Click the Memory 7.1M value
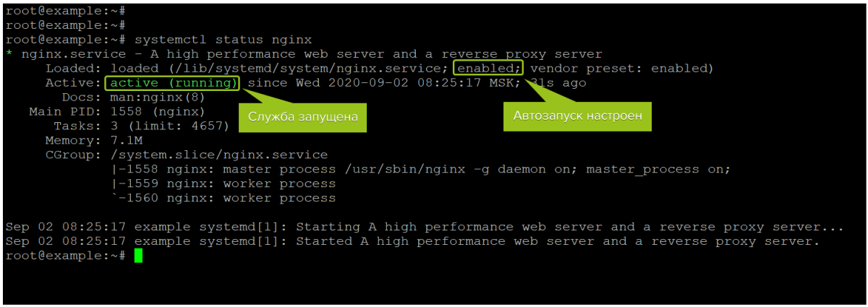The image size is (868, 307). pos(126,141)
